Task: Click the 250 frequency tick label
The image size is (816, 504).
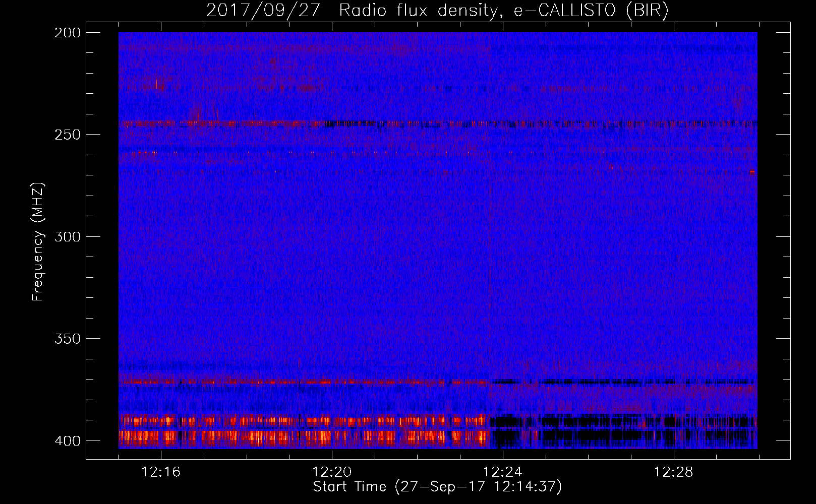Action: point(67,135)
